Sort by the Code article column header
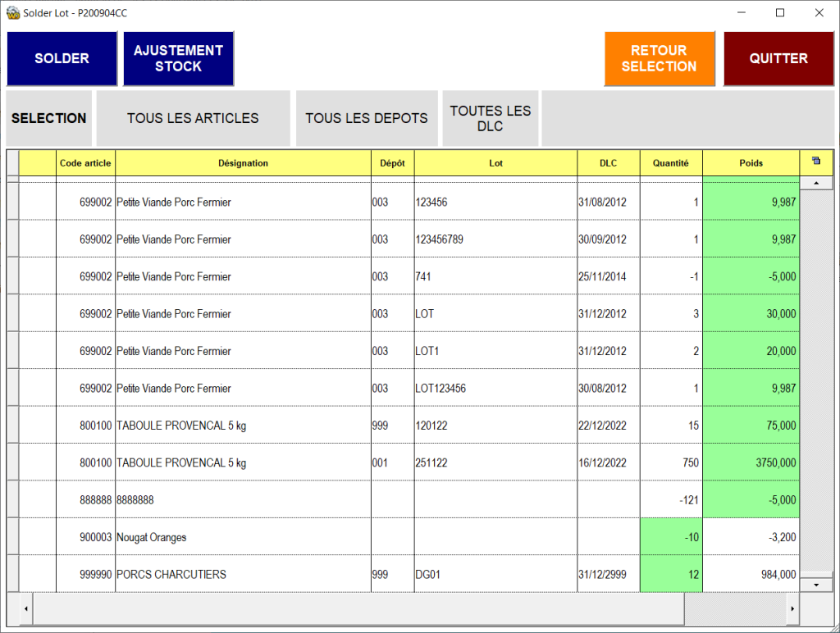This screenshot has width=840, height=633. click(x=85, y=163)
